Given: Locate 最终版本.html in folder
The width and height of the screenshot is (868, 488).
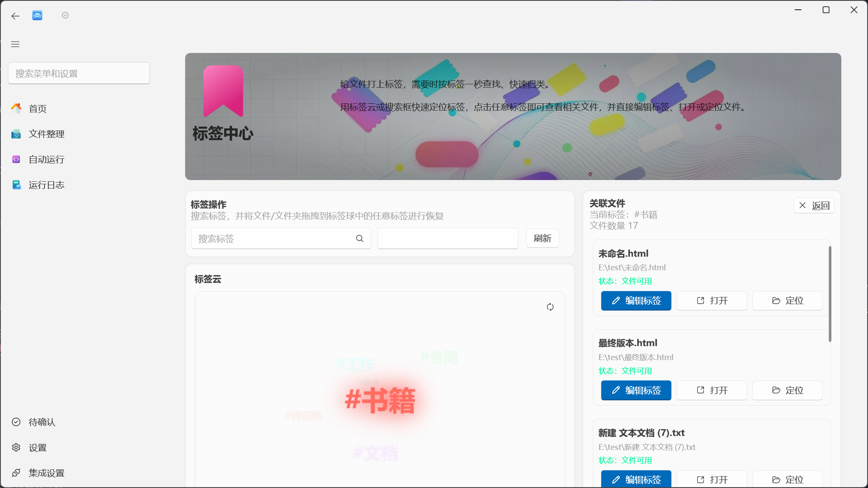Looking at the screenshot, I should point(788,390).
